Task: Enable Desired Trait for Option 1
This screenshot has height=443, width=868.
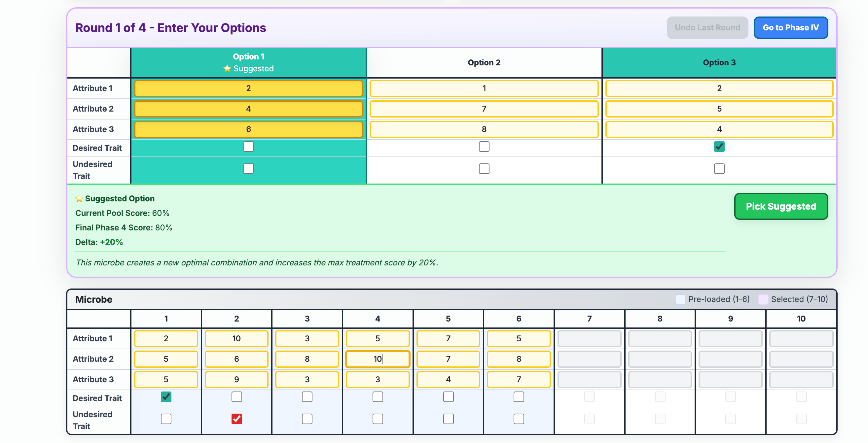Action: pos(248,147)
